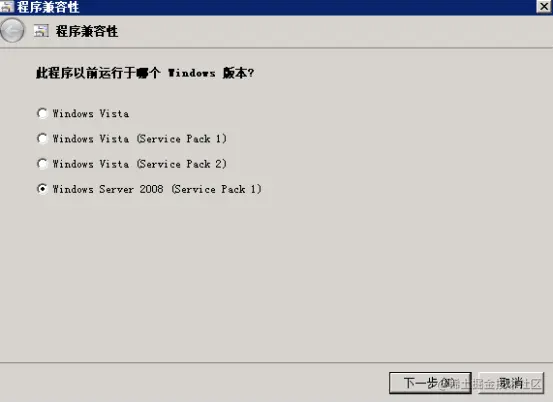Click the icon beside the 程序兼容性 heading
This screenshot has width=554, height=403.
pos(41,31)
